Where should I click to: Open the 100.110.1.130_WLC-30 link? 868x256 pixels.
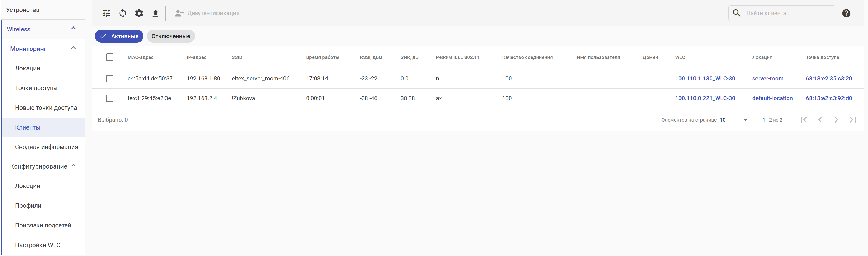click(705, 79)
